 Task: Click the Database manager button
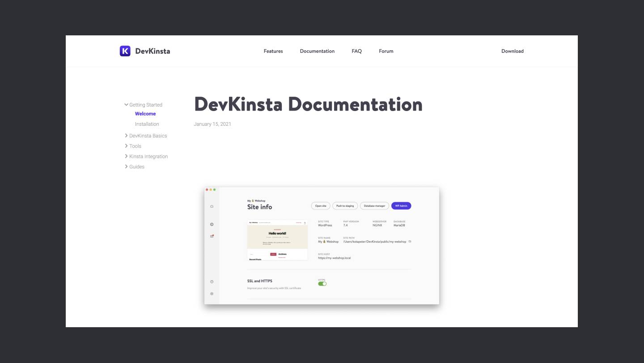point(374,206)
